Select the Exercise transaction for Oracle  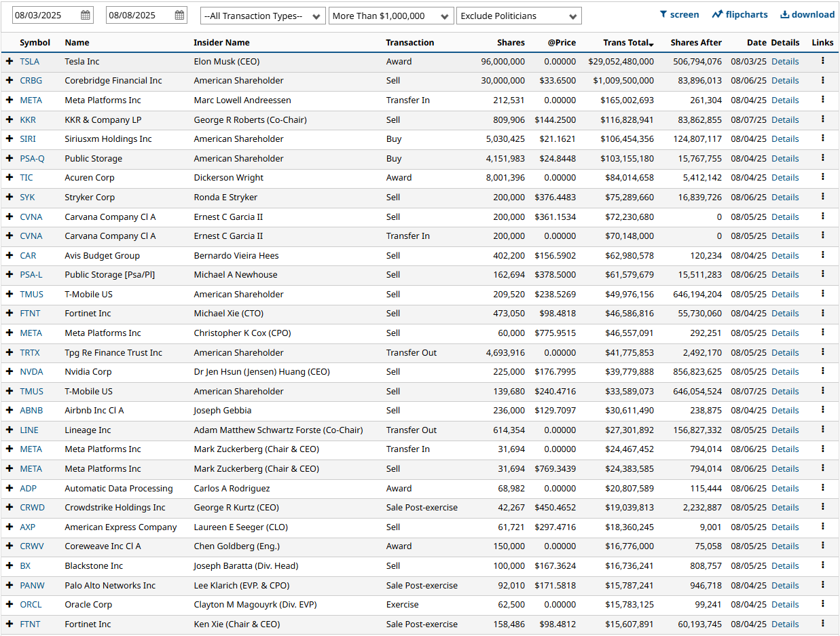(x=401, y=604)
